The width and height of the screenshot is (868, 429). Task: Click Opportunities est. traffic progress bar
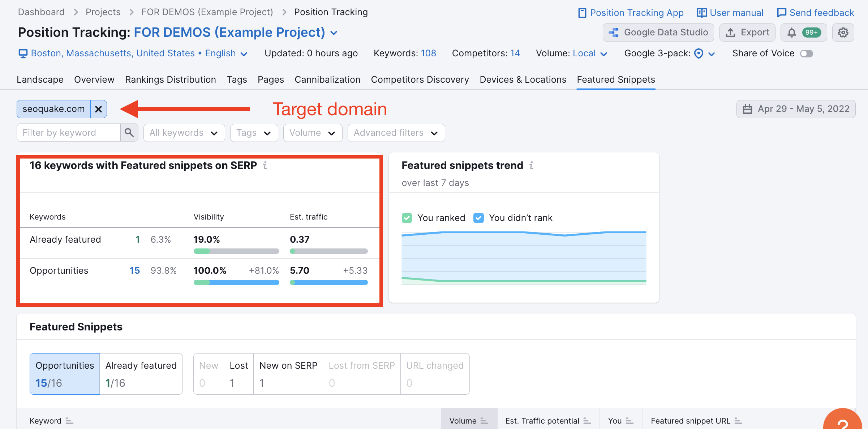point(329,282)
